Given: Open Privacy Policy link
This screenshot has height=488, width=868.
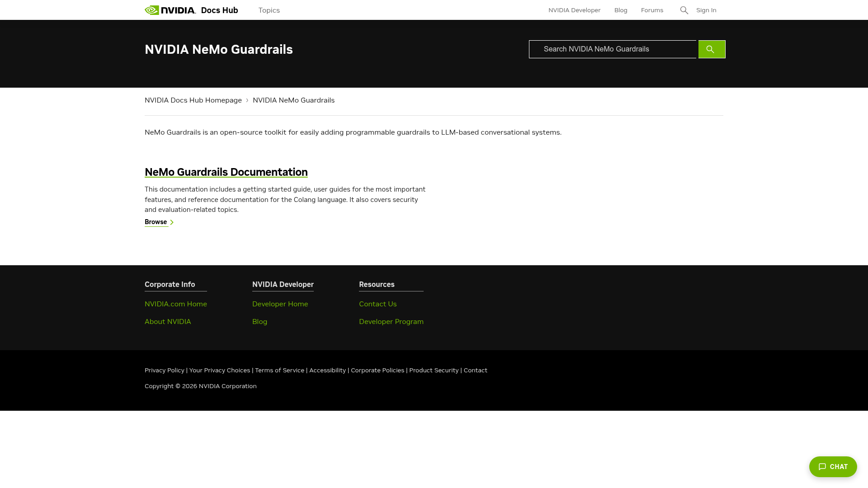Looking at the screenshot, I should pos(165,371).
